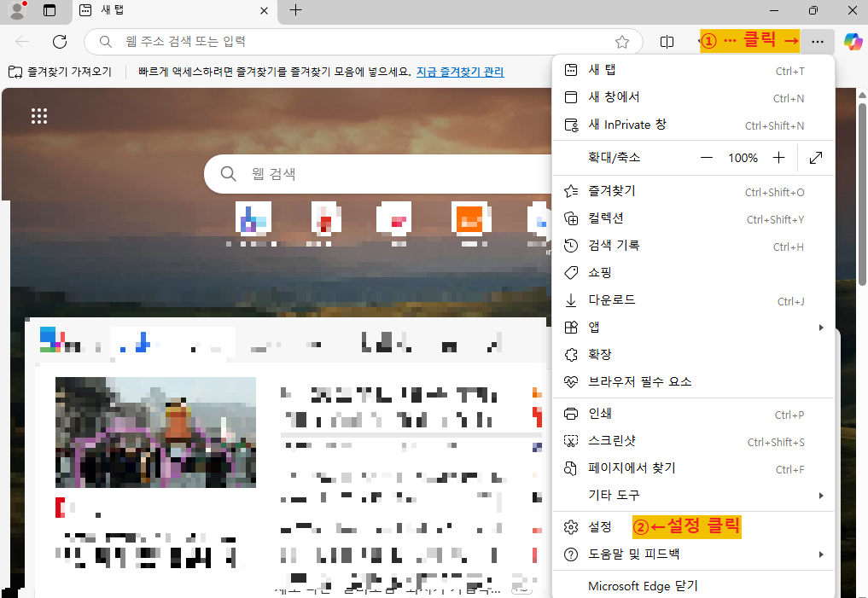Click the 웹 검색 search field
Screen dimensions: 868x598
pos(379,174)
